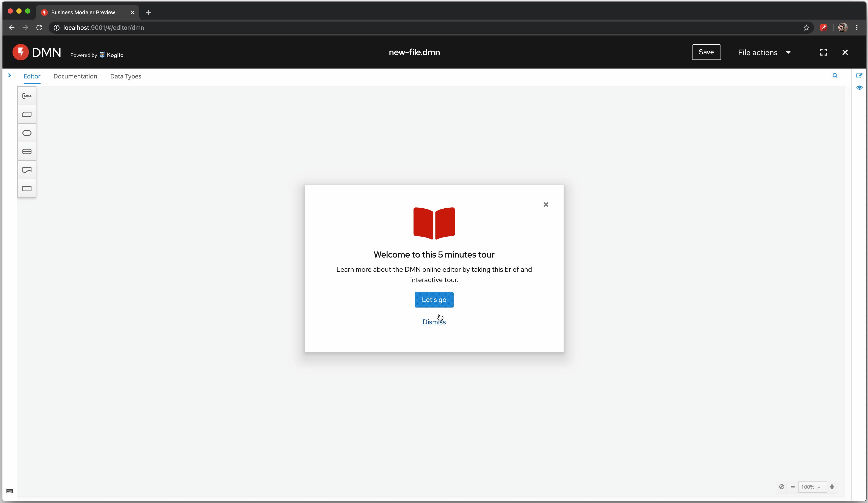Click the Dismiss link in tour dialog
The width and height of the screenshot is (868, 503).
tap(434, 322)
